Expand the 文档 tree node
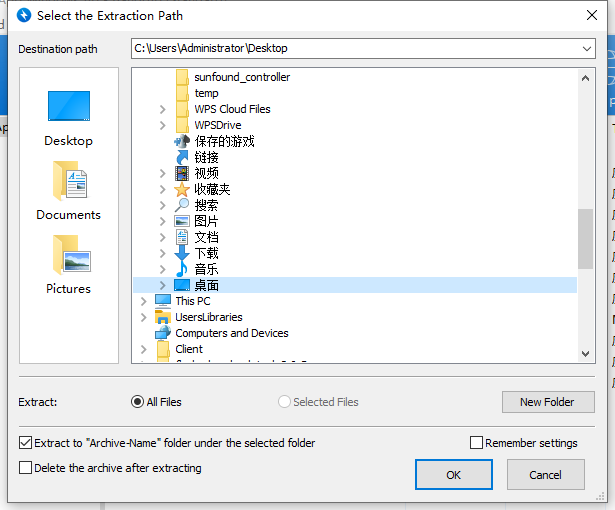 pos(162,237)
